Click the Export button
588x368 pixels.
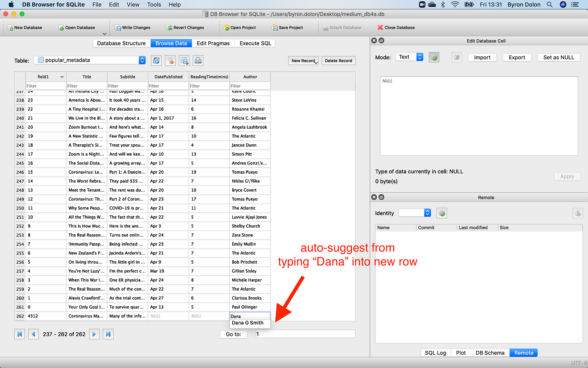coord(517,58)
